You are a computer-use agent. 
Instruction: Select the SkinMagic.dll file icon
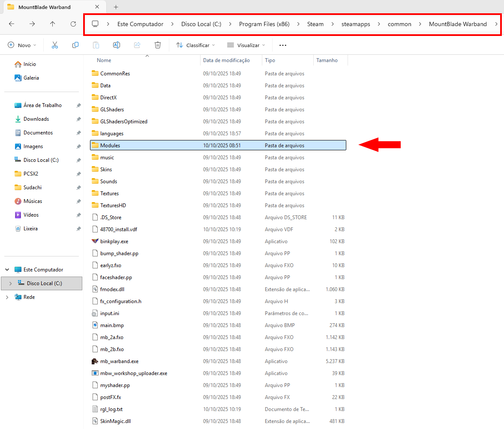coord(95,421)
